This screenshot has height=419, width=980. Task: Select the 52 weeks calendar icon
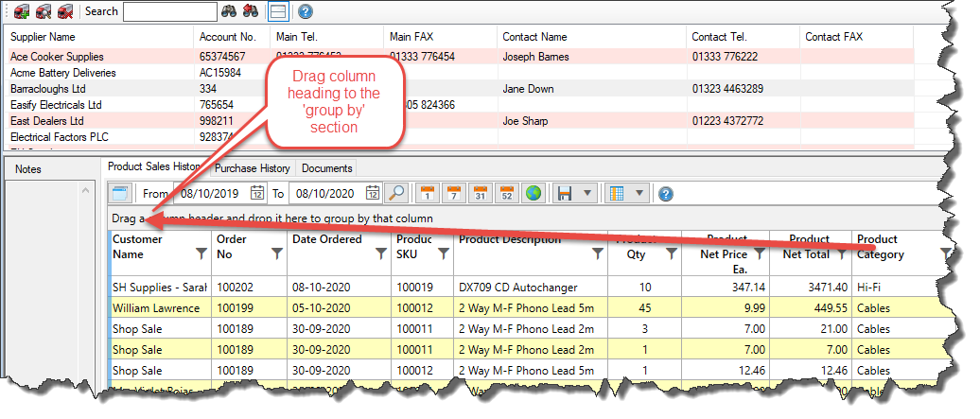[506, 193]
